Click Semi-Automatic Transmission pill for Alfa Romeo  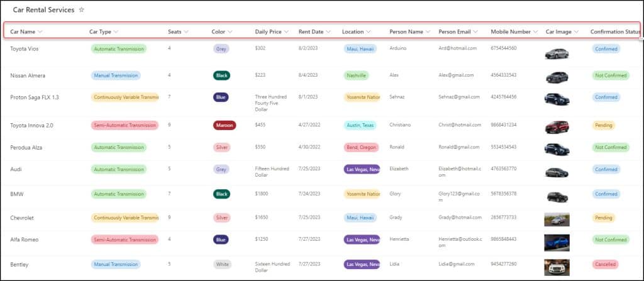(x=125, y=240)
